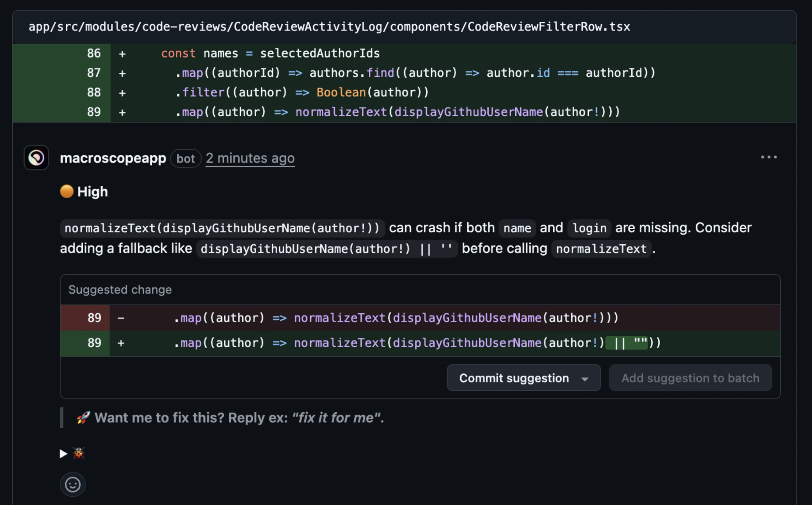Click the CodeReviewFilterRow.tsx file path header
This screenshot has width=812, height=505.
(x=329, y=27)
